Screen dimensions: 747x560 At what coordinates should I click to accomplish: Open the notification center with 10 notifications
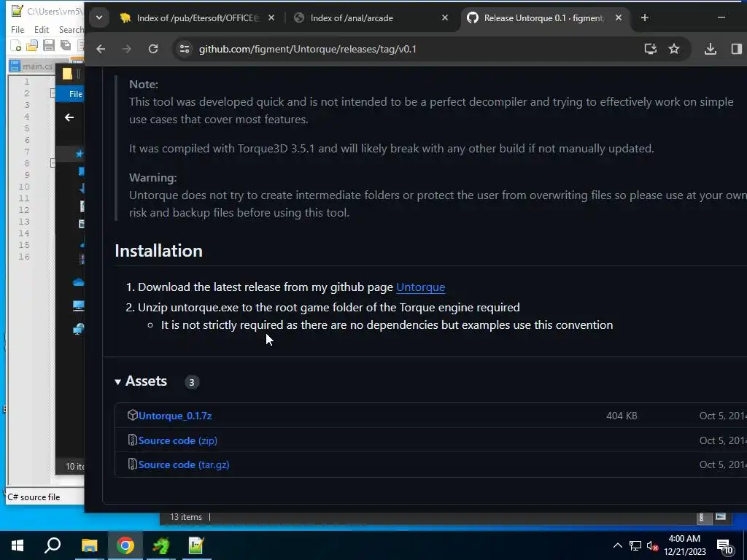pyautogui.click(x=725, y=547)
